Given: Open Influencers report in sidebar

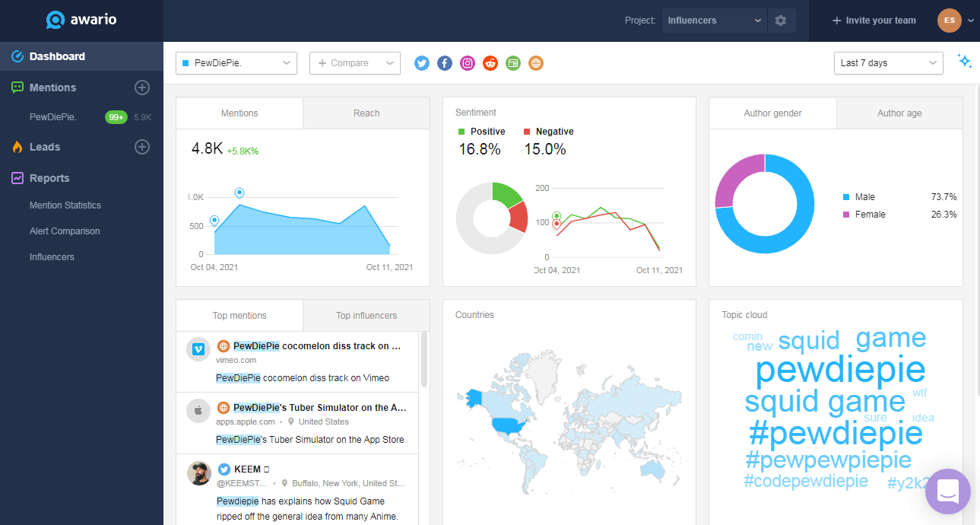Looking at the screenshot, I should (52, 257).
